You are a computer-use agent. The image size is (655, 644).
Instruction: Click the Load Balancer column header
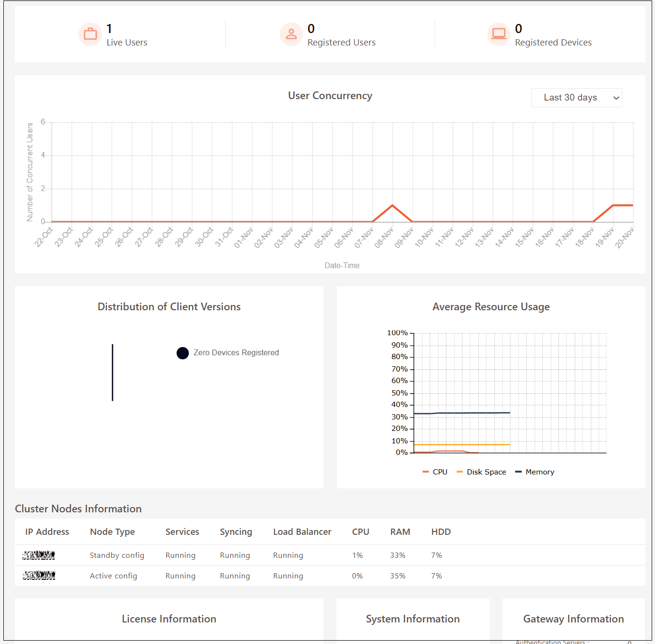[302, 532]
